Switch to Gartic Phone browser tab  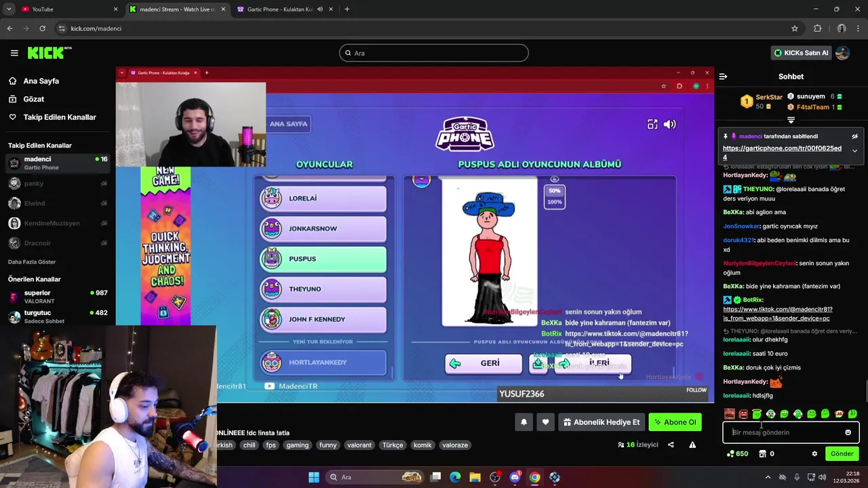(285, 9)
